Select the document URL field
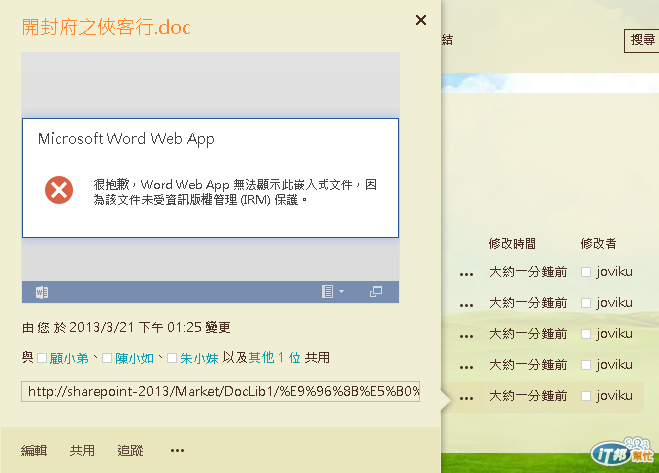This screenshot has height=473, width=659. coord(221,391)
